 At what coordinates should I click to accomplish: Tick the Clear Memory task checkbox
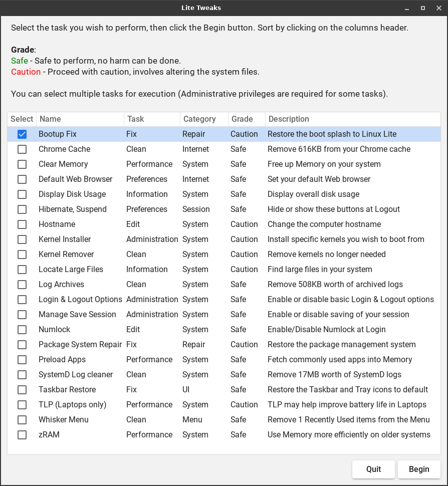point(22,164)
